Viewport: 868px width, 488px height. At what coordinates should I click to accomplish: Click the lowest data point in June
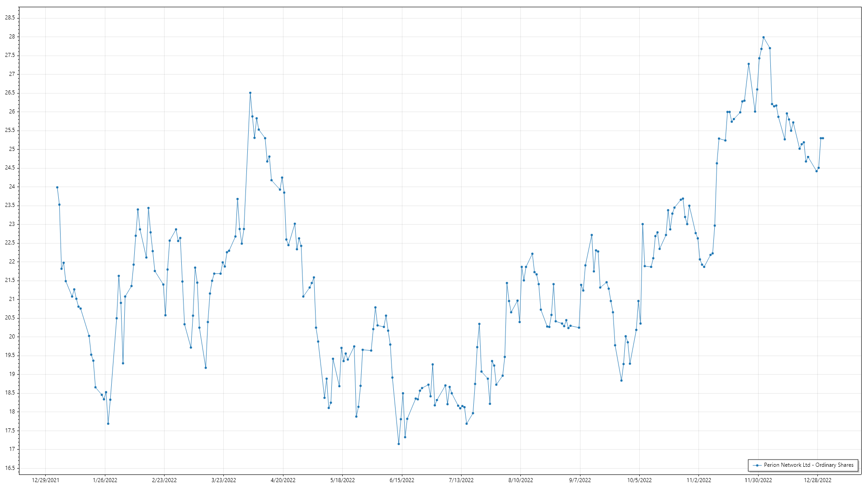coord(399,444)
